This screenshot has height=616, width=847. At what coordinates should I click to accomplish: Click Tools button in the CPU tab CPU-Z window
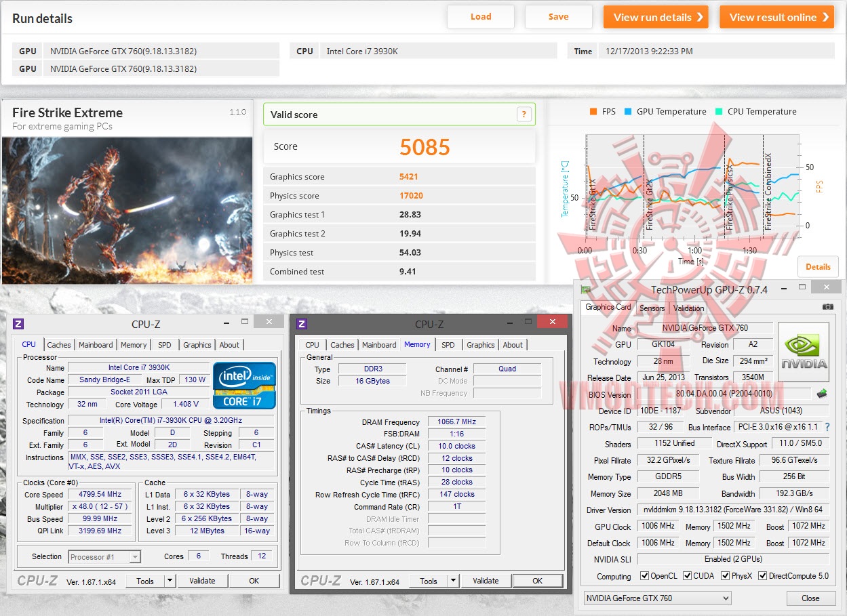pyautogui.click(x=145, y=581)
